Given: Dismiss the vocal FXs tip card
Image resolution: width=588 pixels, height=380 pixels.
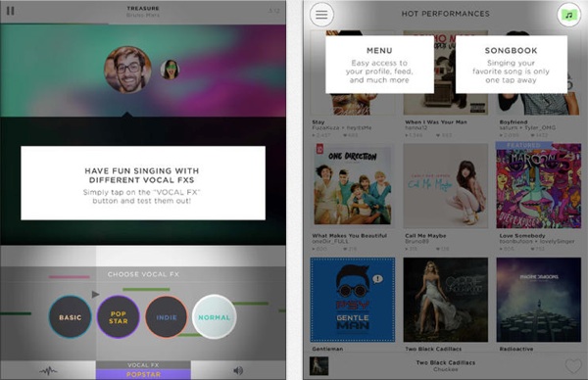Looking at the screenshot, I should click(143, 183).
